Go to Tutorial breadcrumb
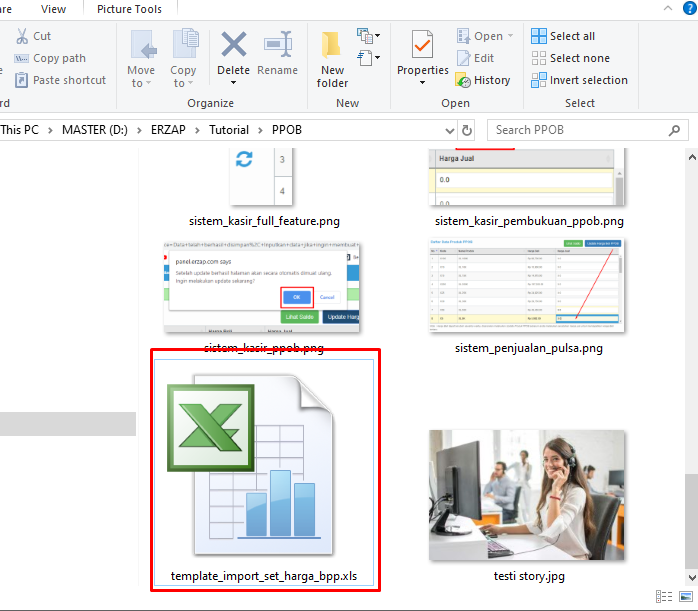 pyautogui.click(x=229, y=130)
